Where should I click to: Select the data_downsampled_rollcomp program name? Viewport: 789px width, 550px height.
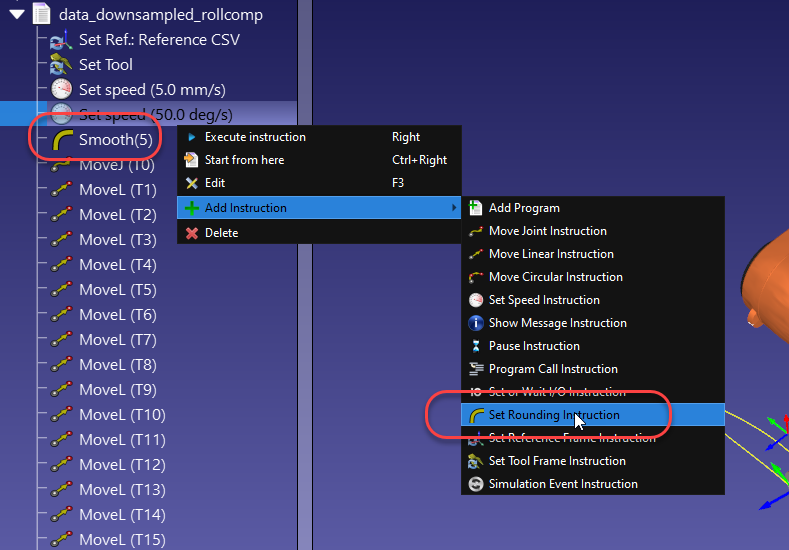pos(161,15)
